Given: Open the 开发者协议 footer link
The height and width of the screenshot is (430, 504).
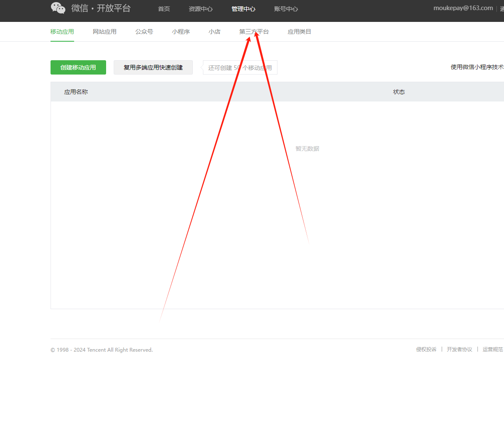Looking at the screenshot, I should point(459,349).
